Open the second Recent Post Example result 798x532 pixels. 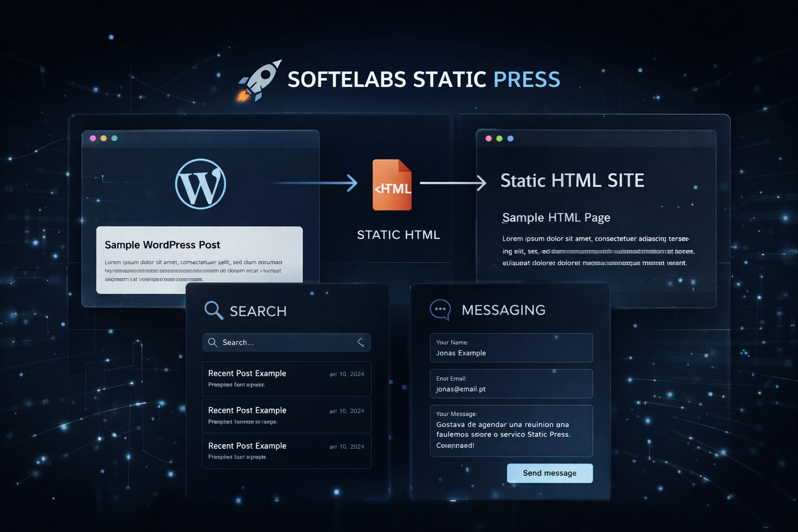pyautogui.click(x=286, y=416)
